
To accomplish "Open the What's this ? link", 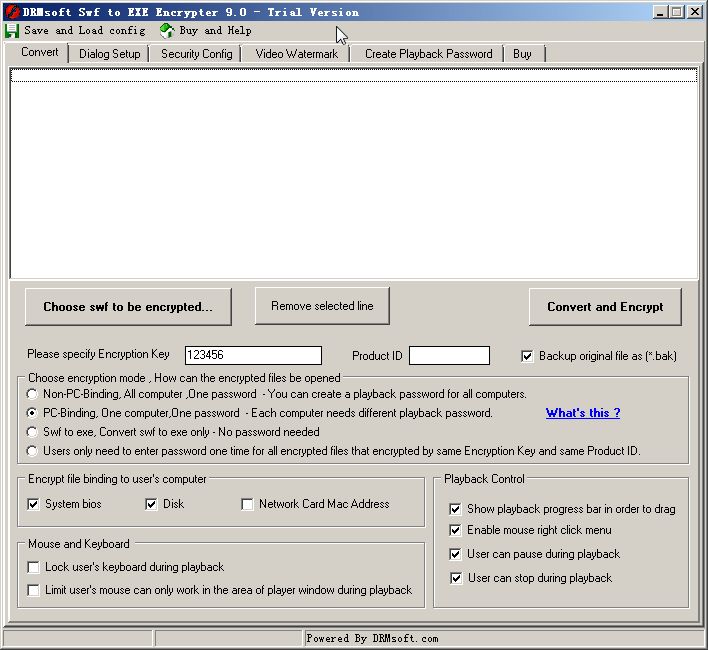I will pyautogui.click(x=582, y=413).
